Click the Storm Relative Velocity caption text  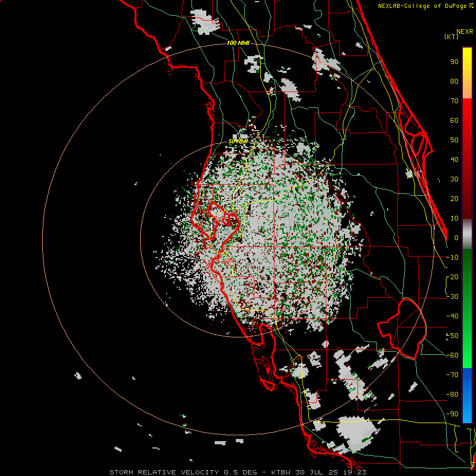pyautogui.click(x=237, y=472)
